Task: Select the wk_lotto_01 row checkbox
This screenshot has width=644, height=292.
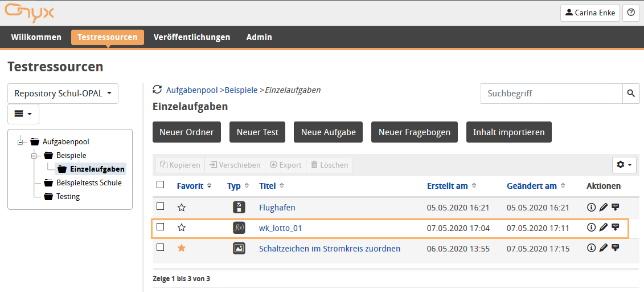Action: (x=161, y=227)
